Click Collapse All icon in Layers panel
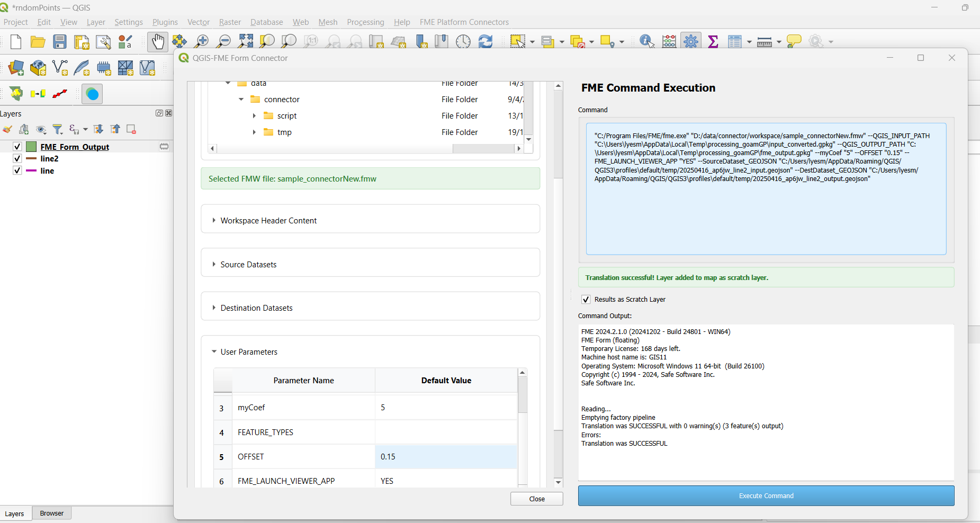The height and width of the screenshot is (523, 980). pos(115,129)
